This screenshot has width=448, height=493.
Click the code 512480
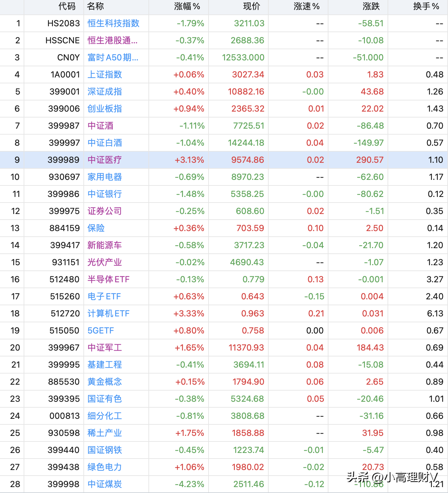(x=65, y=279)
